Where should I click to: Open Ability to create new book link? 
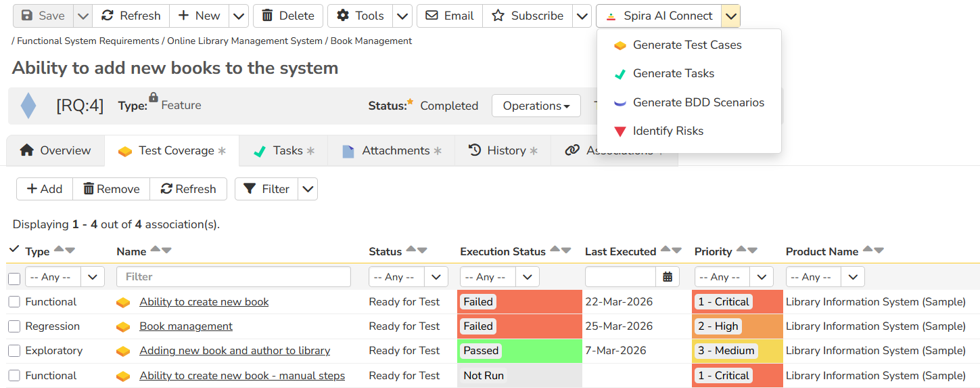coord(204,302)
